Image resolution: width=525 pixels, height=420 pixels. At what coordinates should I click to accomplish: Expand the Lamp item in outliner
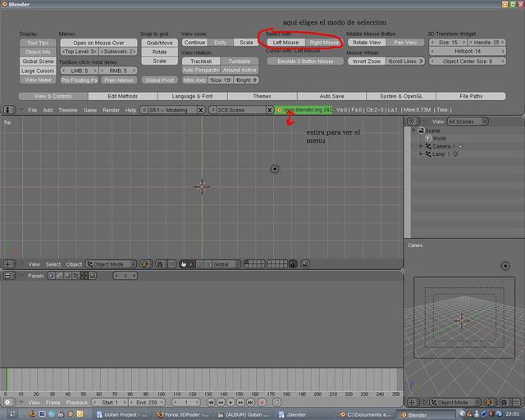click(x=421, y=153)
